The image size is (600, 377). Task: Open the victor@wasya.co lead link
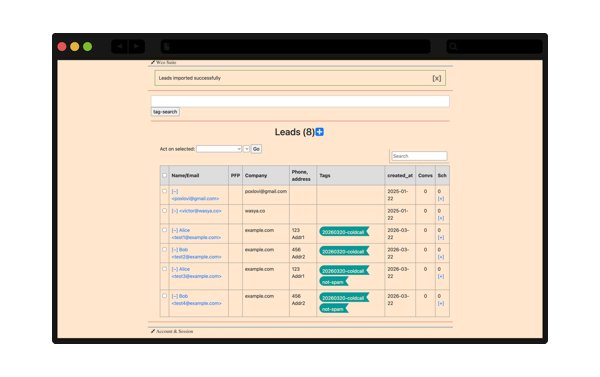[196, 211]
